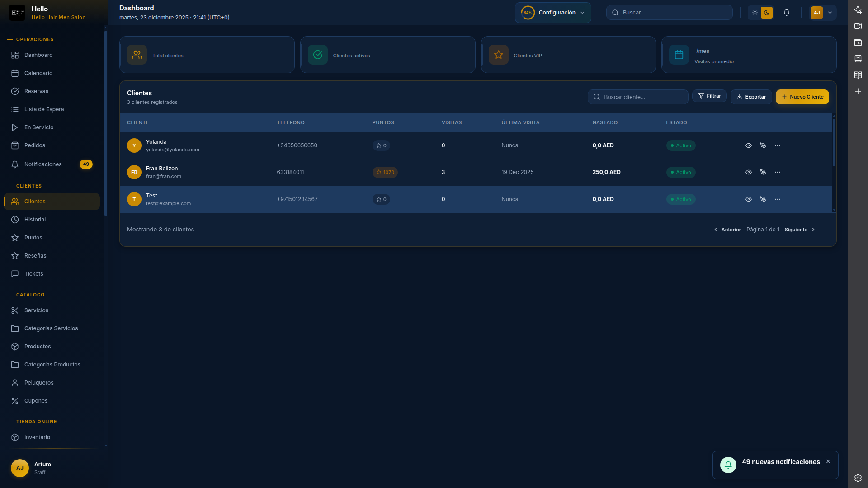Enable dark mode with moon toggle

pos(767,13)
